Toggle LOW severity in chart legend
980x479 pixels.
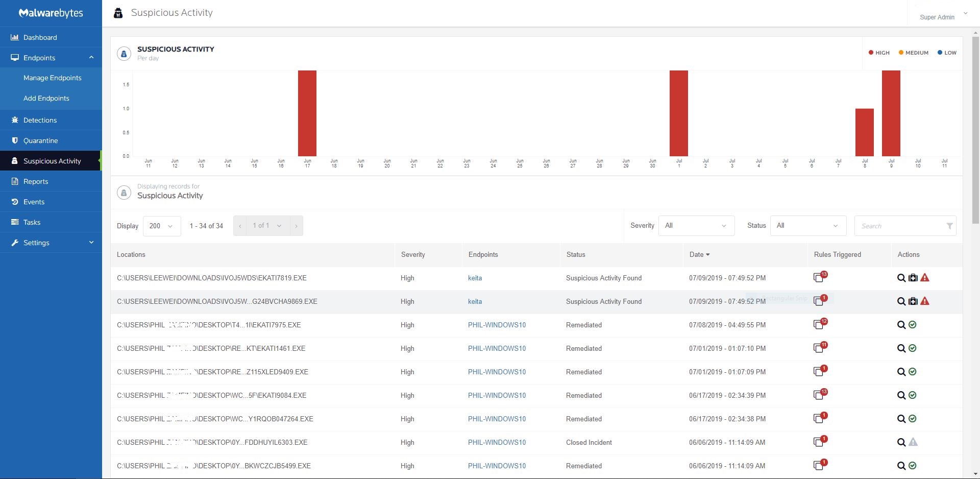(x=947, y=53)
